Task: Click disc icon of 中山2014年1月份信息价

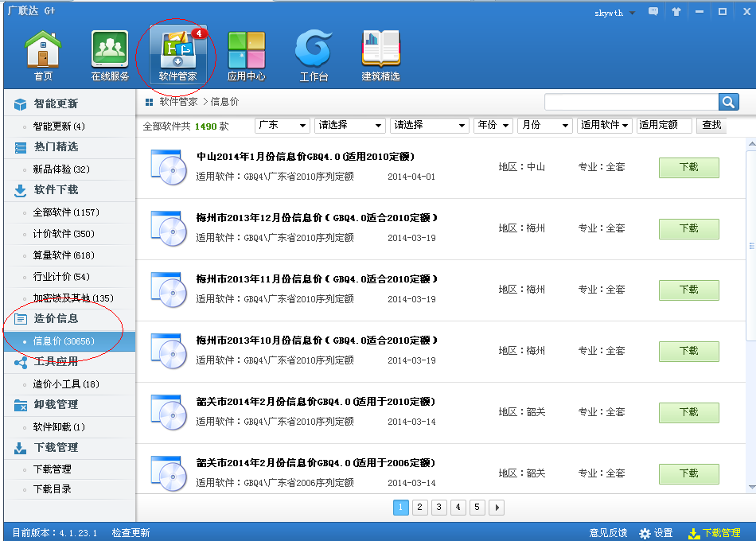Action: 168,167
